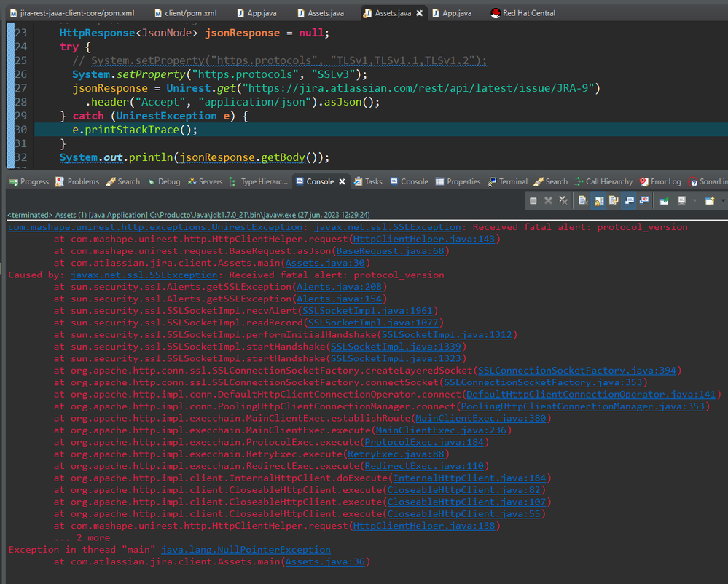Click the "... 2 more" line in console
The width and height of the screenshot is (728, 584).
pos(82,537)
